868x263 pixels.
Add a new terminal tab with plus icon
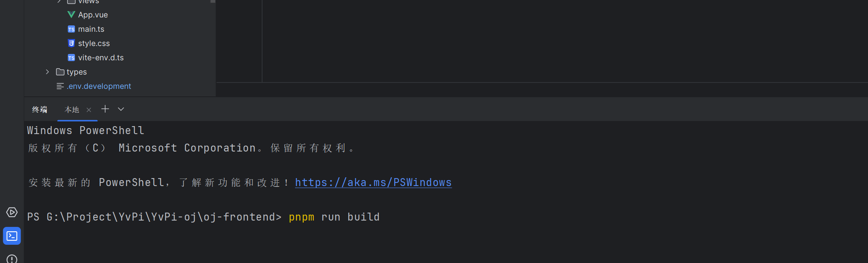coord(105,109)
